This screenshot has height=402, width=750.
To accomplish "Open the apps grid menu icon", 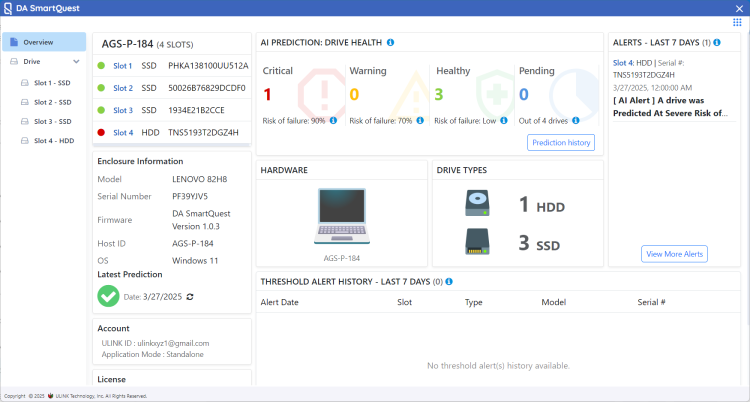I will pyautogui.click(x=737, y=22).
